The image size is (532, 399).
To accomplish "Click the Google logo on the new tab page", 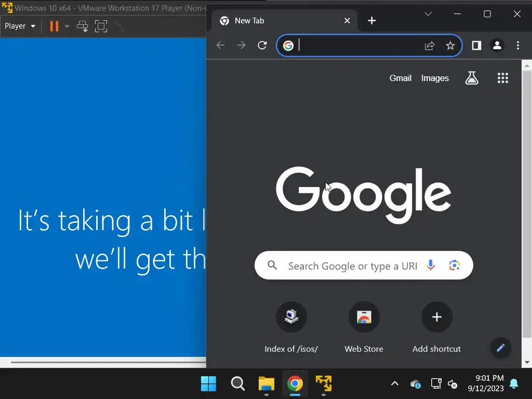I will [x=363, y=195].
